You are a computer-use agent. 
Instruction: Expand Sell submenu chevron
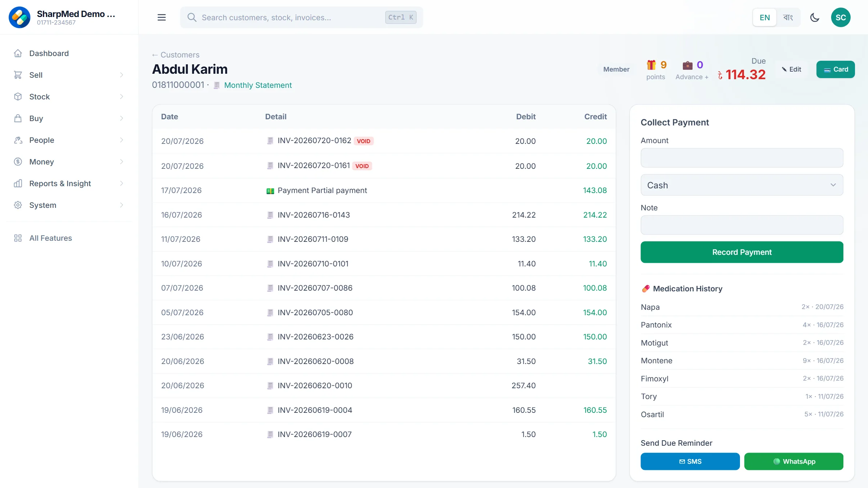click(x=122, y=75)
